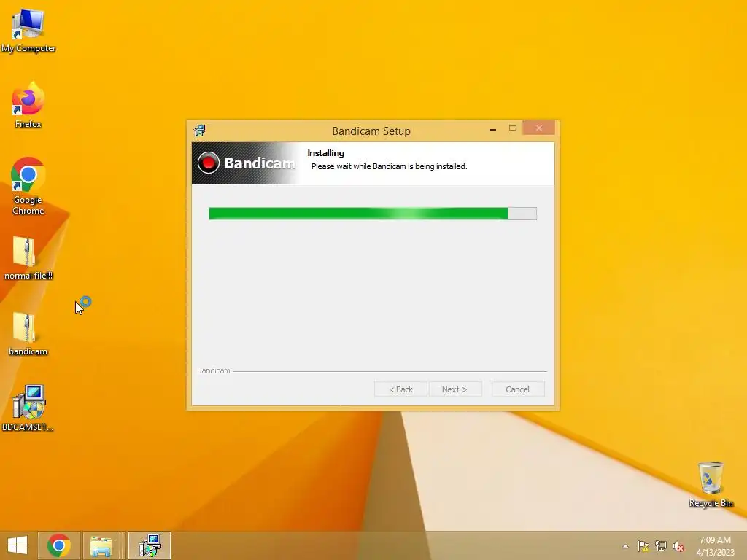Select the Google Chrome desktop shortcut
747x560 pixels.
pos(28,186)
